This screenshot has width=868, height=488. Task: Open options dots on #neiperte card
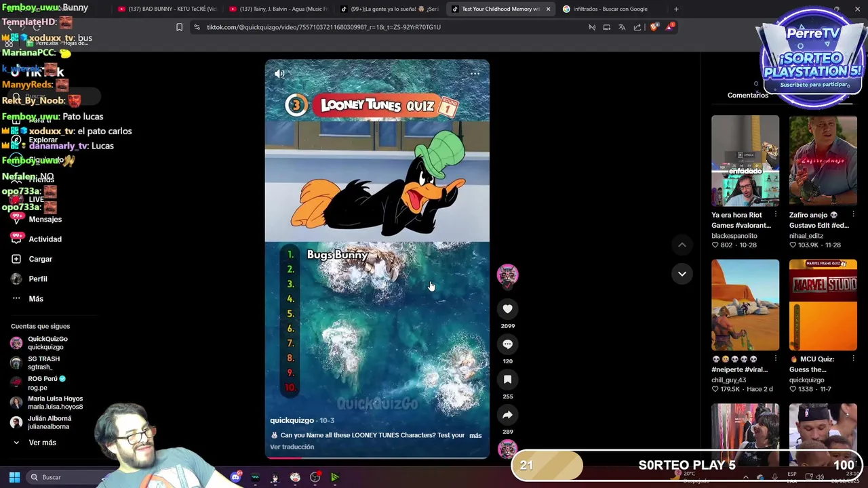click(x=776, y=359)
